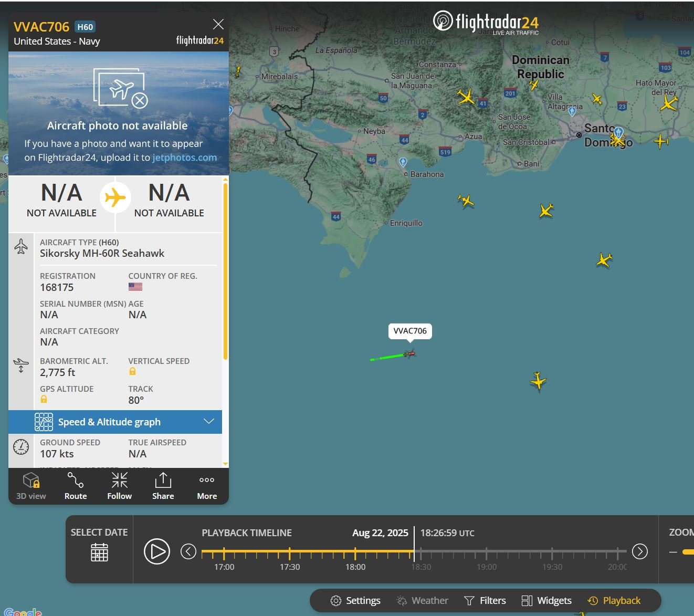Image resolution: width=694 pixels, height=616 pixels.
Task: Open the Weather layer menu
Action: [x=423, y=600]
